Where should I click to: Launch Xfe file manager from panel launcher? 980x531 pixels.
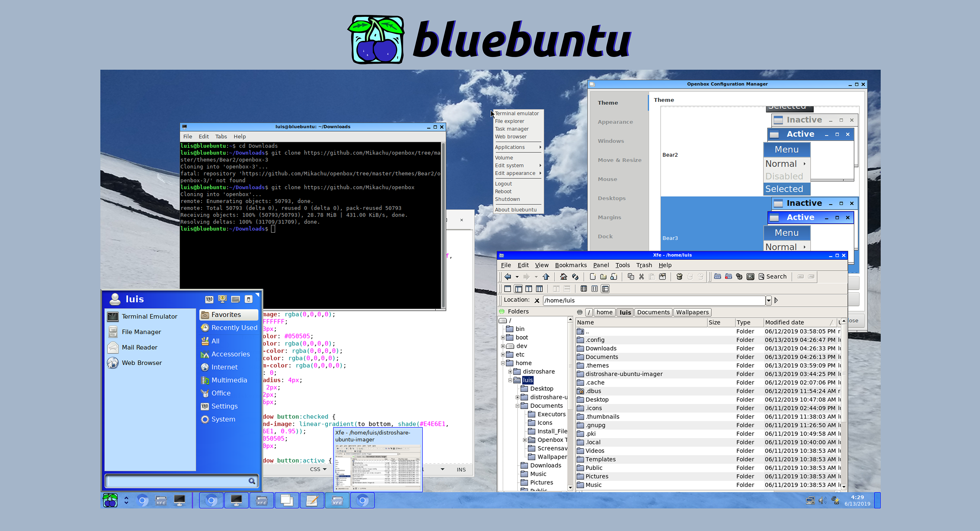coord(161,501)
